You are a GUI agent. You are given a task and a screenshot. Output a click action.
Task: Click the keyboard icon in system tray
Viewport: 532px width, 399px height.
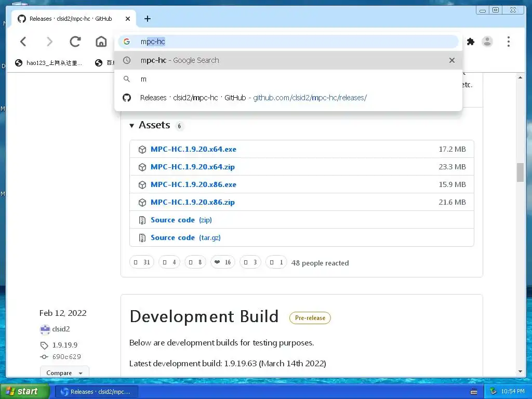[x=474, y=392]
